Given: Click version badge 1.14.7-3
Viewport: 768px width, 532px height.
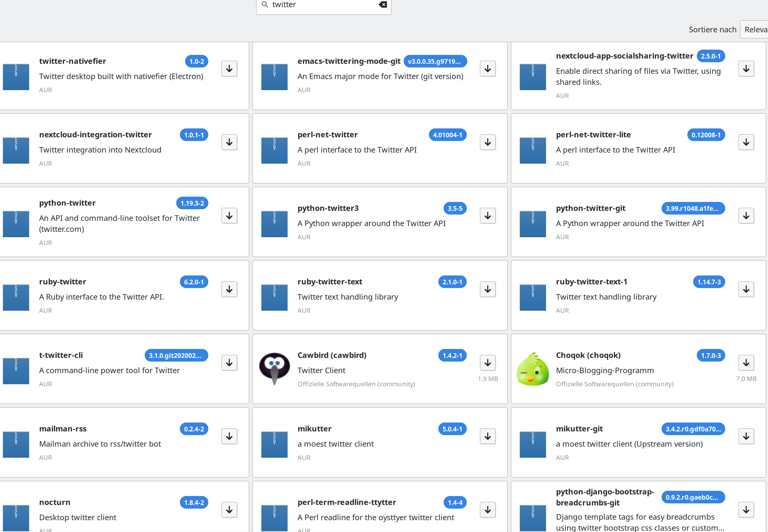Looking at the screenshot, I should (709, 282).
